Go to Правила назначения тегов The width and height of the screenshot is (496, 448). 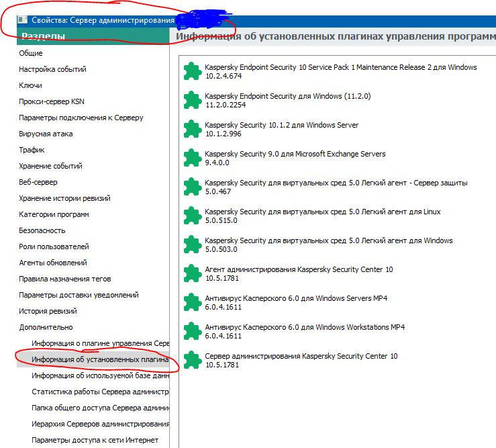[65, 279]
